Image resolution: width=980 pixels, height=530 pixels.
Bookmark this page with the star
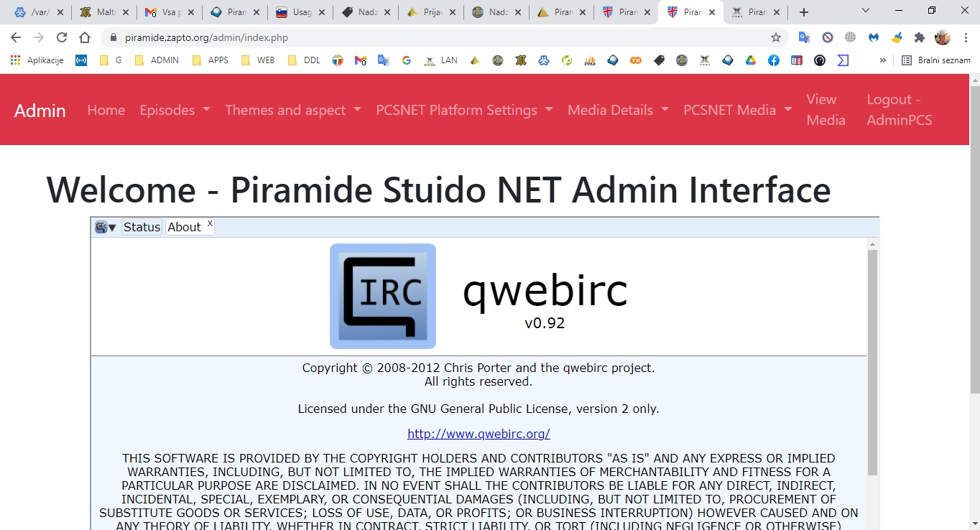tap(776, 37)
